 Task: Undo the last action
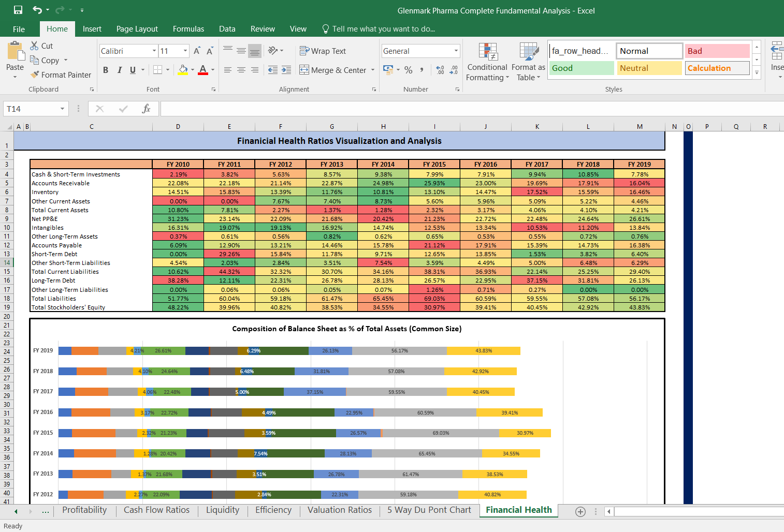click(x=37, y=10)
